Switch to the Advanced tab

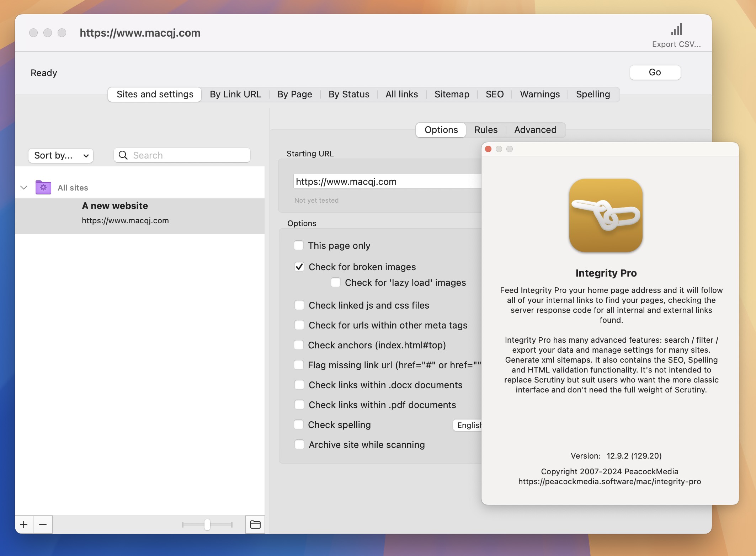pos(535,129)
